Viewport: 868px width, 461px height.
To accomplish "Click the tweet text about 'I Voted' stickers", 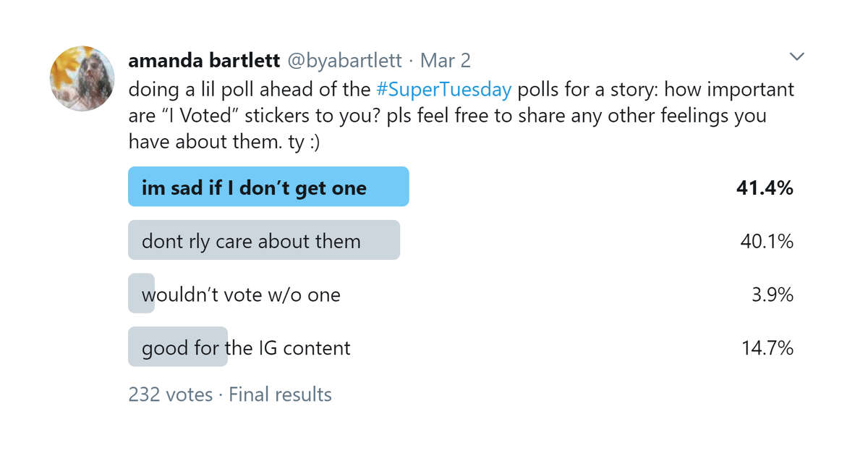I will (x=461, y=116).
